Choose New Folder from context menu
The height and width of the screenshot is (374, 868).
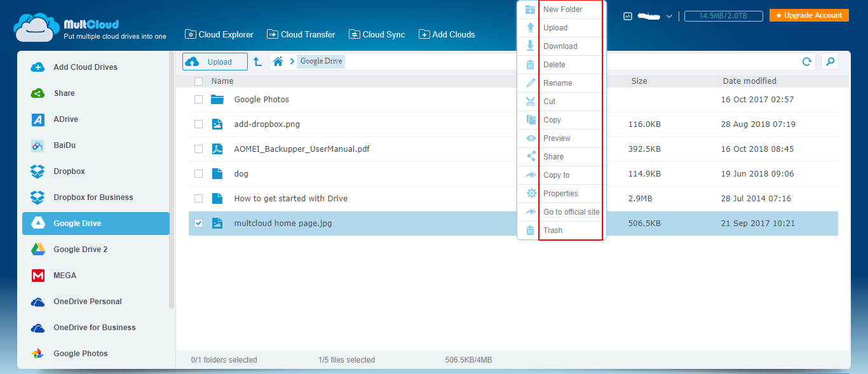click(562, 10)
